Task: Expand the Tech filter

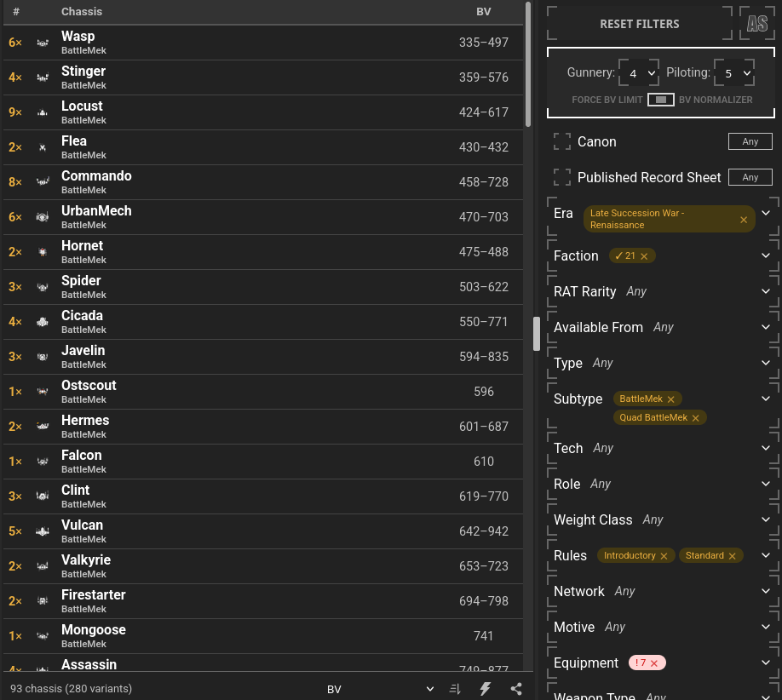Action: coord(766,448)
